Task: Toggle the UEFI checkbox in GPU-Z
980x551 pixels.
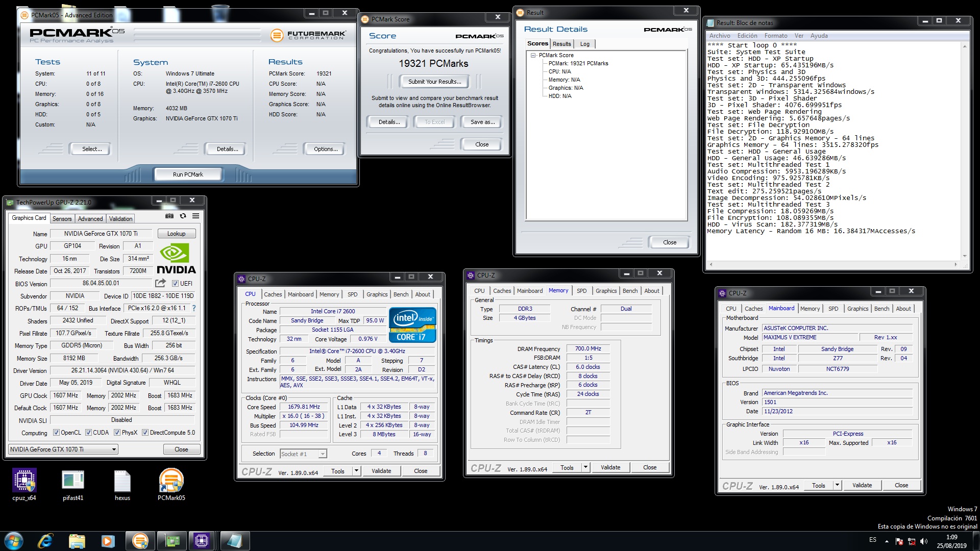Action: click(x=175, y=284)
